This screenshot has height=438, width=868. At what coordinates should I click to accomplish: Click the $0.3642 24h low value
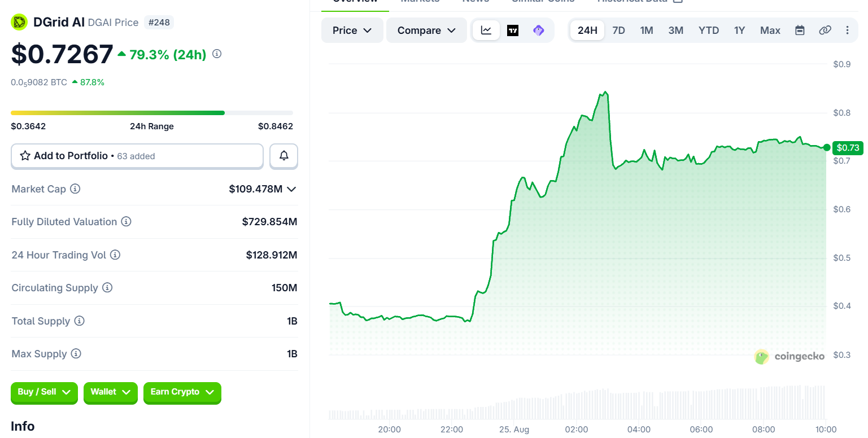click(x=28, y=126)
